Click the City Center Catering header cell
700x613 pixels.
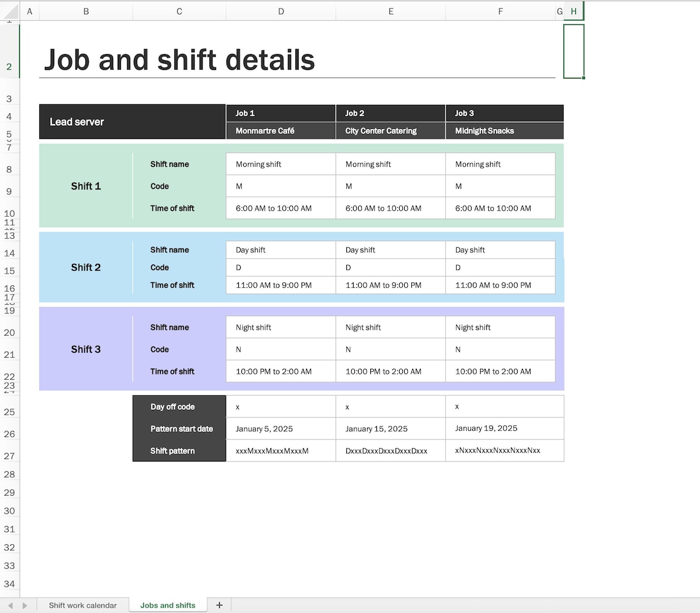click(x=391, y=131)
